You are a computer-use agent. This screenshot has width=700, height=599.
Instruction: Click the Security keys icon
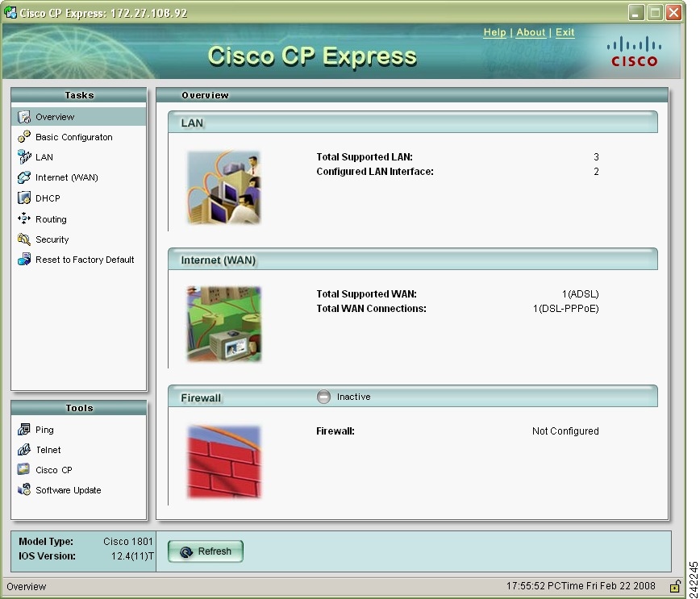point(24,239)
